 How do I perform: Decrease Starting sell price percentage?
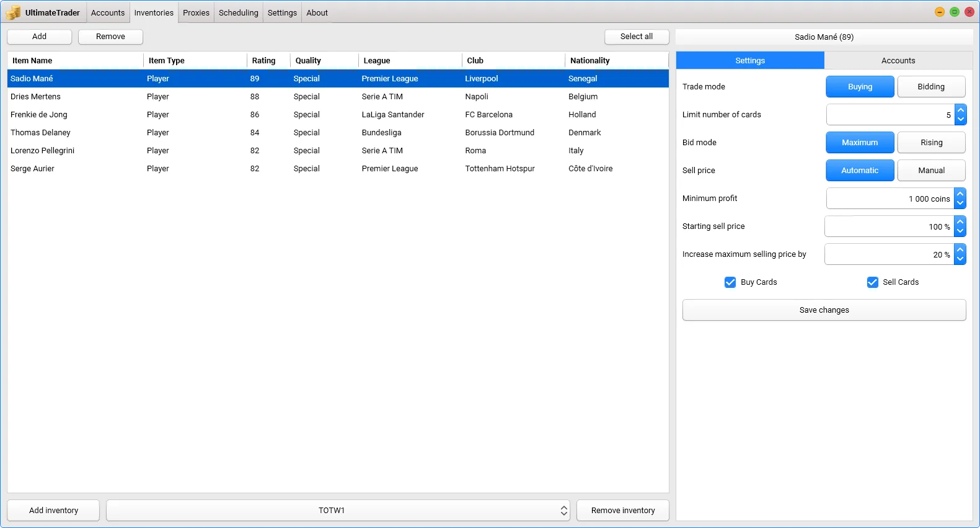pyautogui.click(x=960, y=231)
